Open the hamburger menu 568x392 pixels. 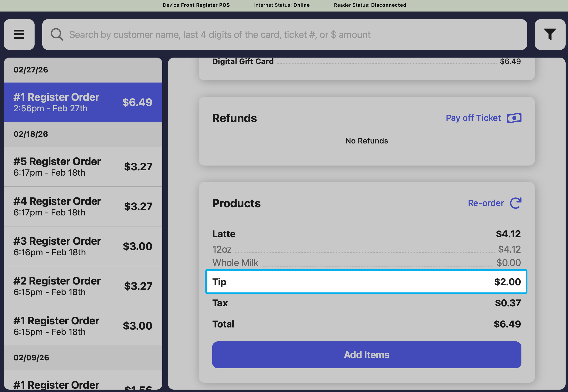19,34
